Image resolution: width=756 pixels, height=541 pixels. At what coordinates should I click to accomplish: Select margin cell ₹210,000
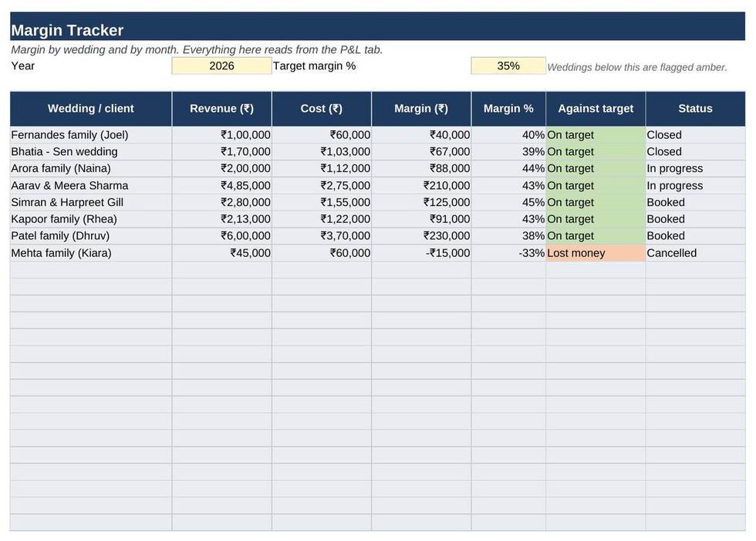(x=421, y=186)
